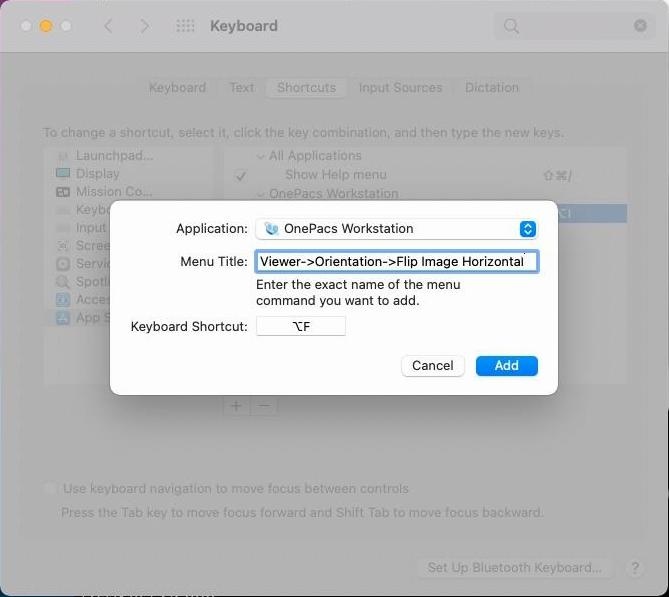Remove shortcut with the minus button
The image size is (669, 597).
[264, 405]
